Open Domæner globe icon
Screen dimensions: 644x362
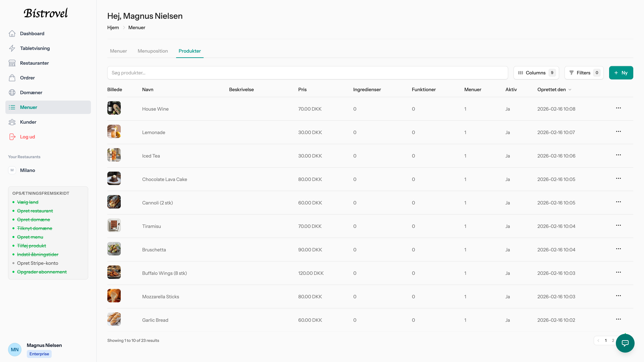click(x=12, y=93)
